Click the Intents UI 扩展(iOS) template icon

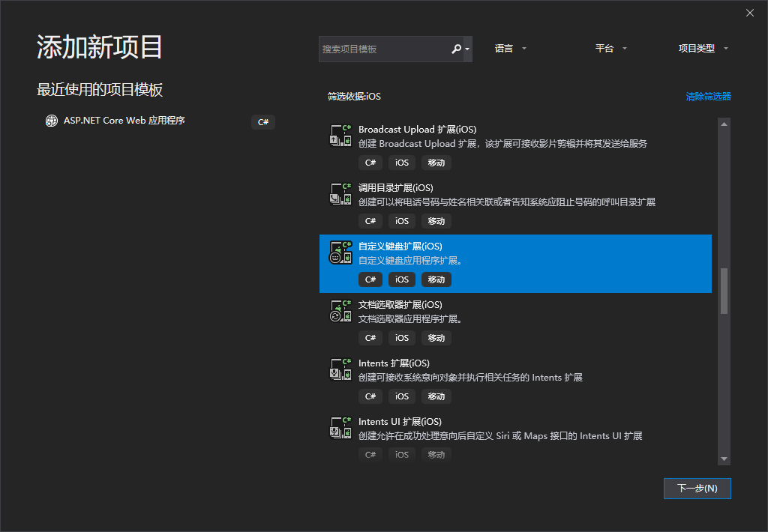340,428
